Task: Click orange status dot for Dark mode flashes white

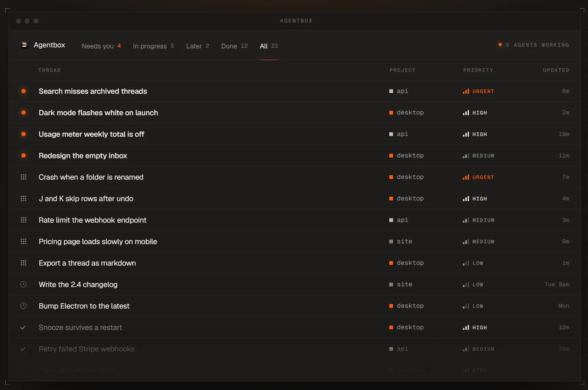Action: (x=24, y=112)
